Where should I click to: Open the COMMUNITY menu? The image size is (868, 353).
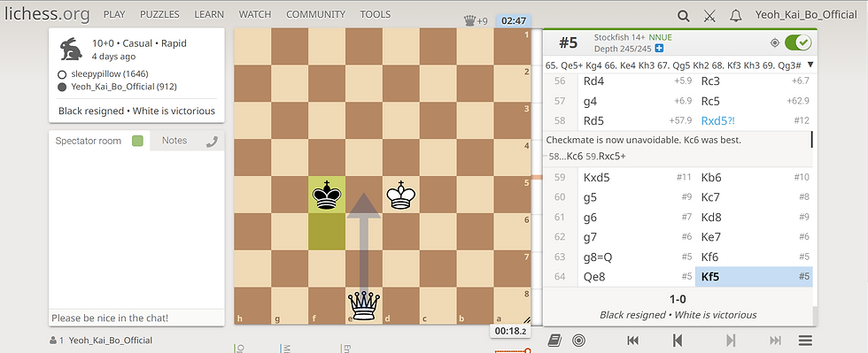coord(315,14)
